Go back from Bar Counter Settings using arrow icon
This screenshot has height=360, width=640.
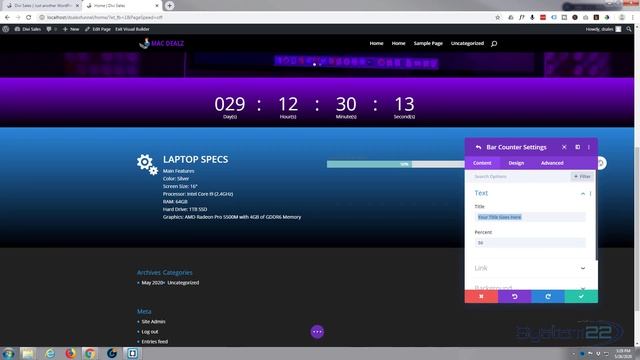pos(478,147)
